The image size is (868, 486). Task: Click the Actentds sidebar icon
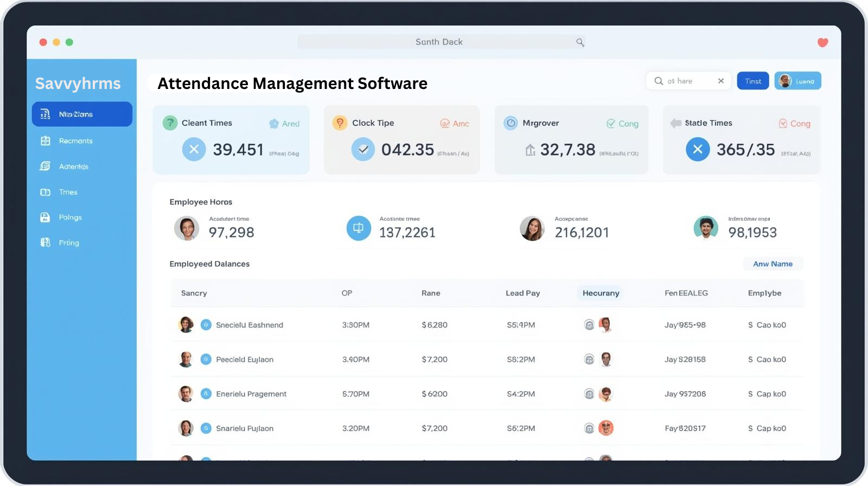click(46, 167)
